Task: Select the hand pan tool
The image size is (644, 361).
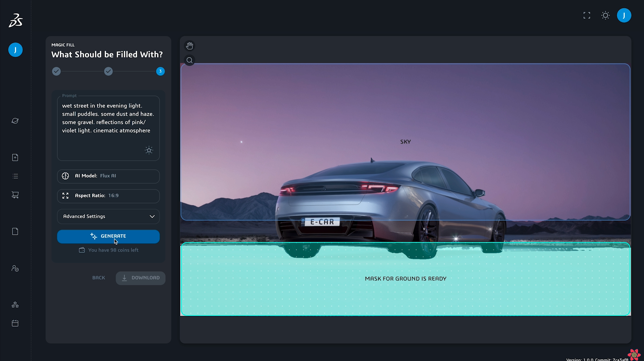Action: point(190,46)
